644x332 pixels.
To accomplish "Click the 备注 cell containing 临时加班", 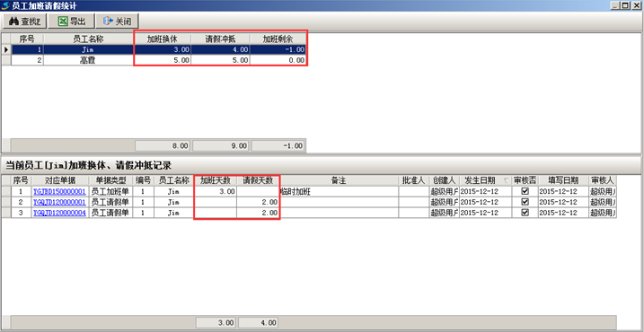I will [x=339, y=191].
